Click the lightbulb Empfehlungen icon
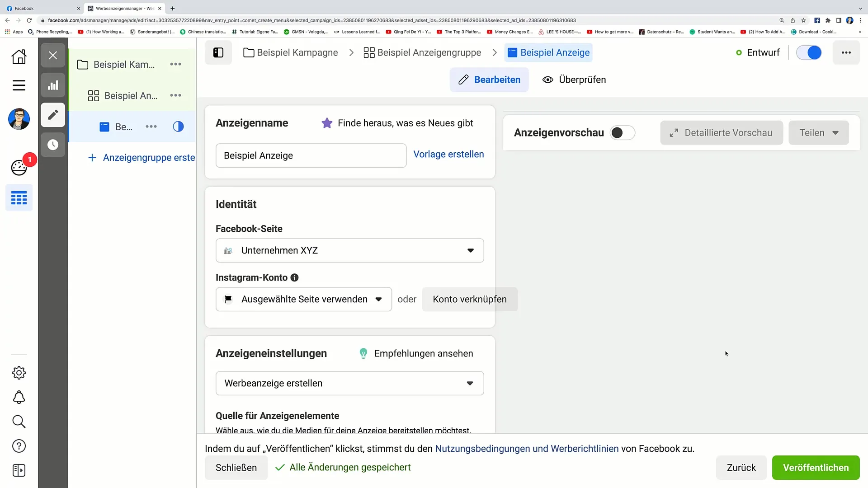Image resolution: width=868 pixels, height=488 pixels. pos(363,353)
